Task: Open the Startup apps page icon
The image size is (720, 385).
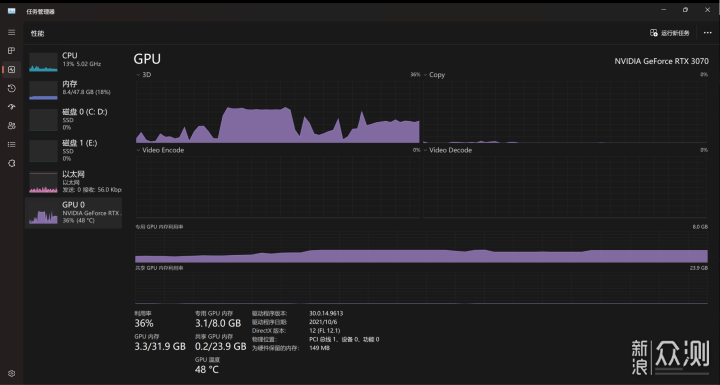Action: 11,107
